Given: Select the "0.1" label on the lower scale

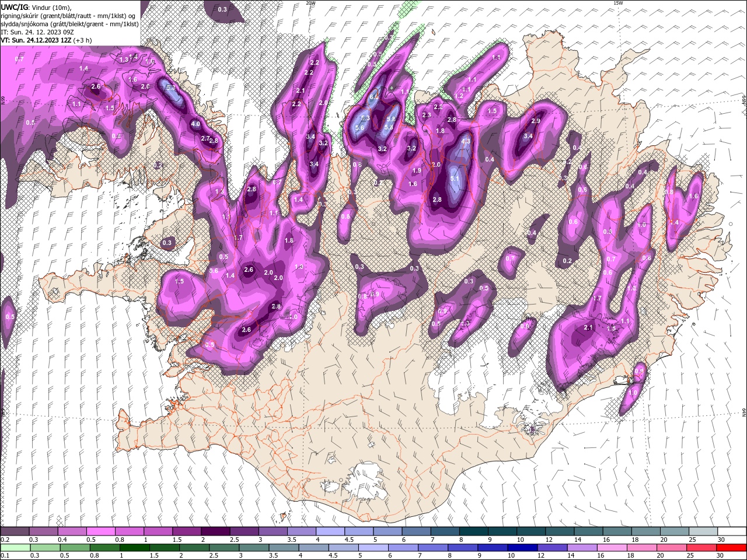Looking at the screenshot, I should (x=5, y=555).
